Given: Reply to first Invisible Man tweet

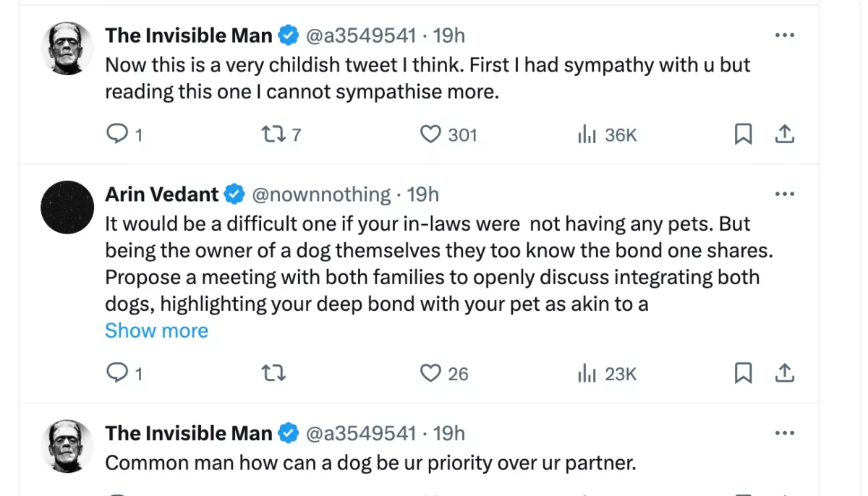Looking at the screenshot, I should (x=116, y=134).
